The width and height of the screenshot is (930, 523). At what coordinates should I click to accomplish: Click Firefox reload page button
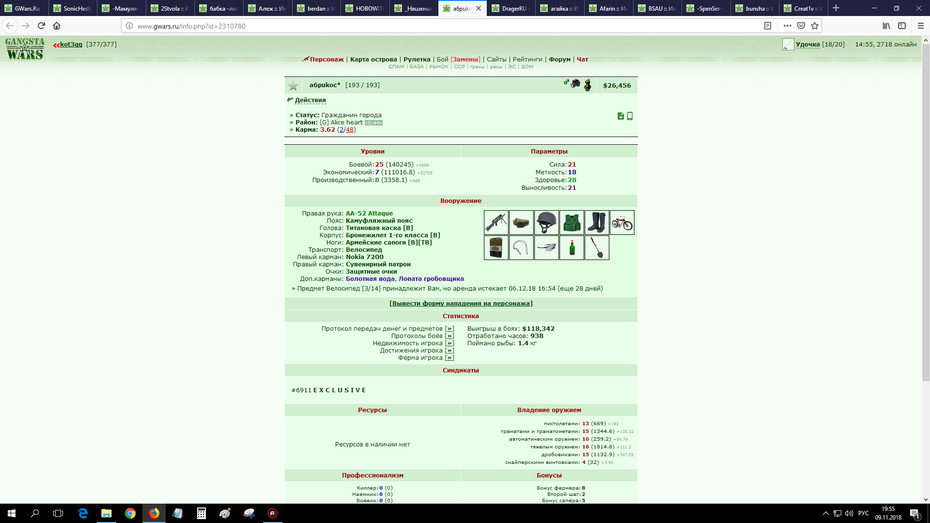[41, 25]
